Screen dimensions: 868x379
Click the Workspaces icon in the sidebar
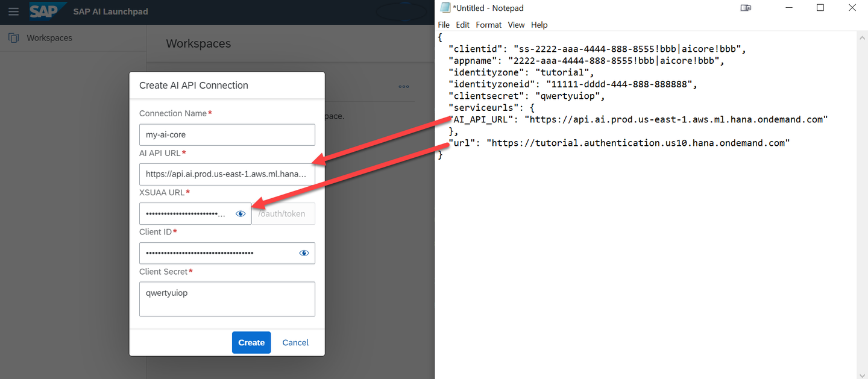pyautogui.click(x=13, y=37)
